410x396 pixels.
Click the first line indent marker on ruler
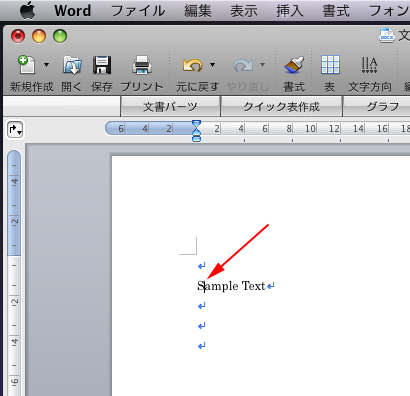(x=197, y=124)
